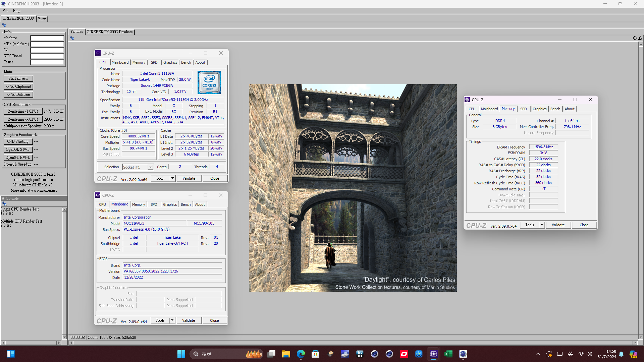Open Graphics tab in the Mainboard CPU-Z window
Image resolution: width=644 pixels, height=362 pixels.
click(170, 204)
